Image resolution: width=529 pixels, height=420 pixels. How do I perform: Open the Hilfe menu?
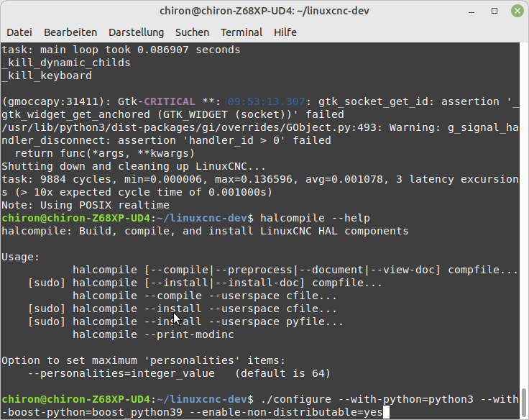[285, 32]
